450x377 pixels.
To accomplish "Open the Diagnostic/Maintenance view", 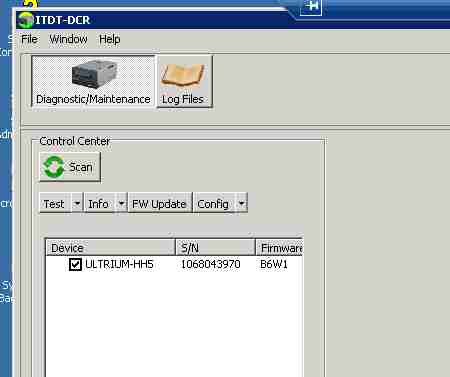I will [x=93, y=81].
